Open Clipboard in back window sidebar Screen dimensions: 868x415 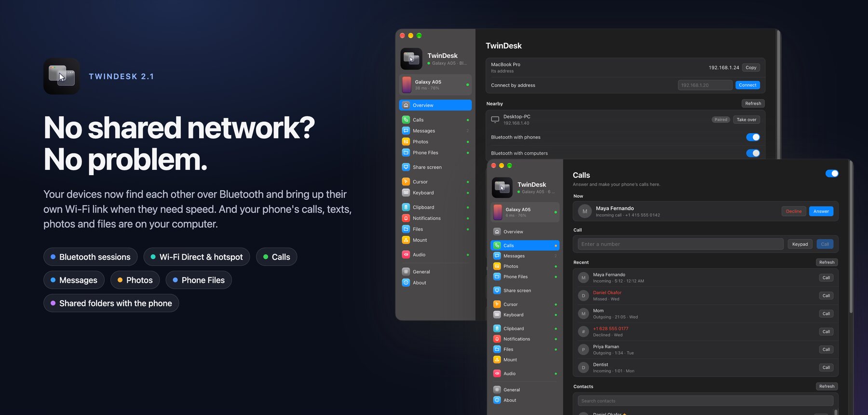point(435,207)
